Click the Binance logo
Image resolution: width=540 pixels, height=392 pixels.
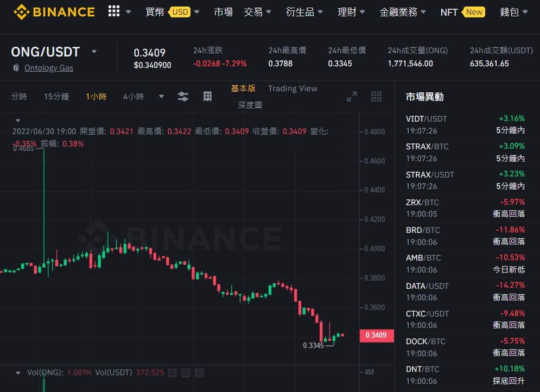(54, 12)
